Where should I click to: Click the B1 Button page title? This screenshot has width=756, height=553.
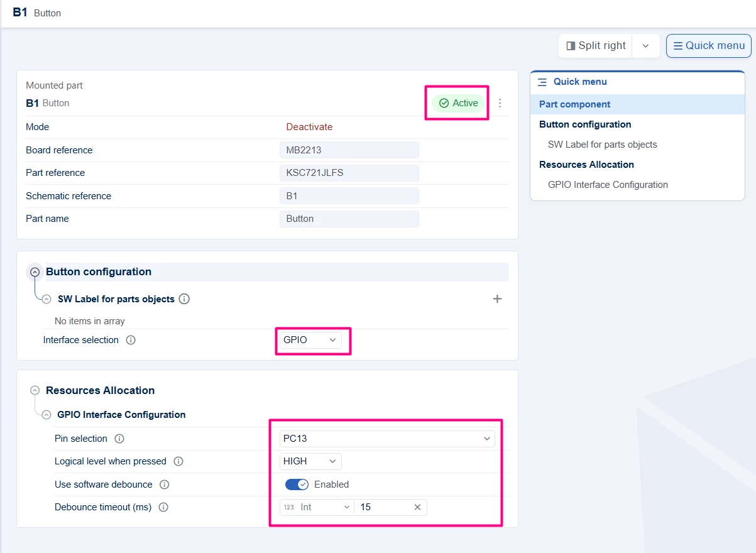click(37, 13)
